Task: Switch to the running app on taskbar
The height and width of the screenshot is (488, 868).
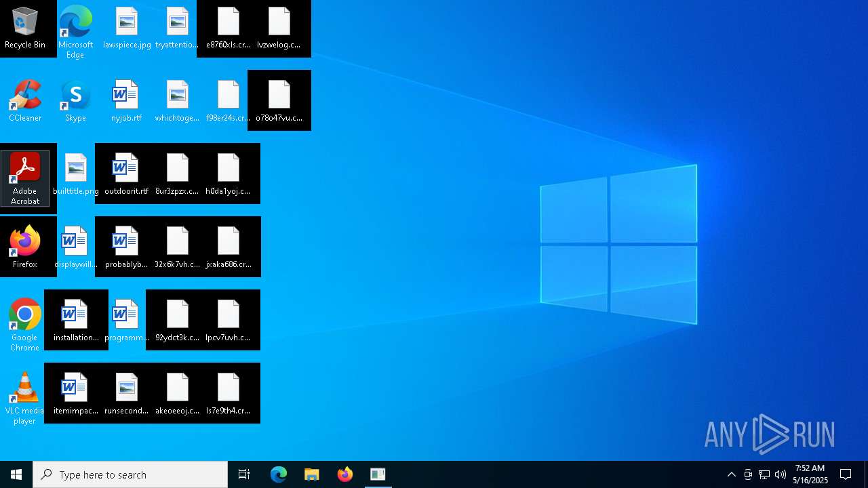Action: tap(378, 474)
